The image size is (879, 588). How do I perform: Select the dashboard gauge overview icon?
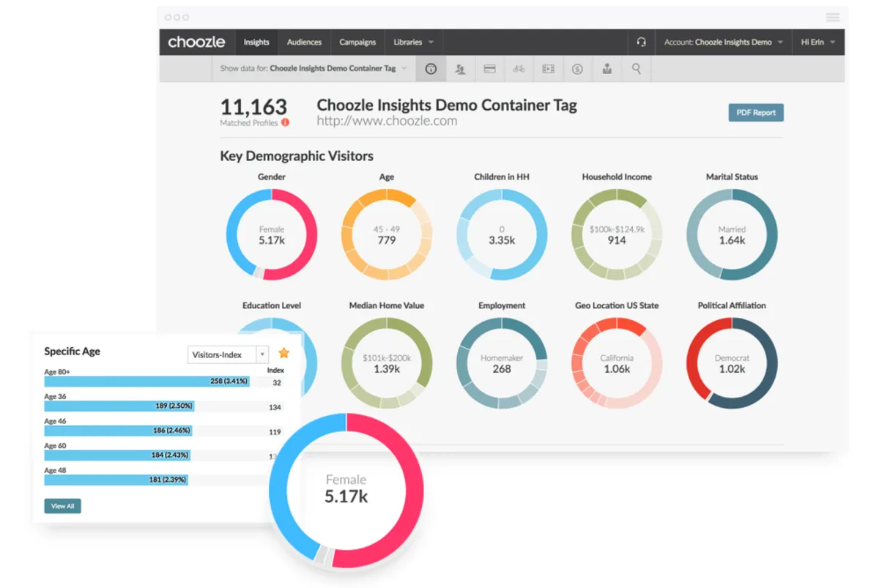tap(431, 69)
